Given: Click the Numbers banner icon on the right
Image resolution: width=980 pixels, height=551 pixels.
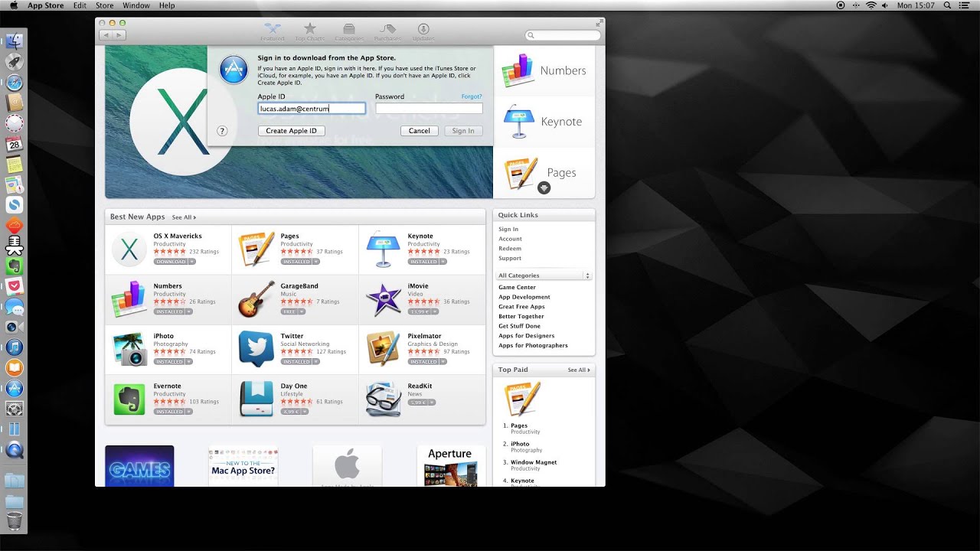Looking at the screenshot, I should [518, 70].
